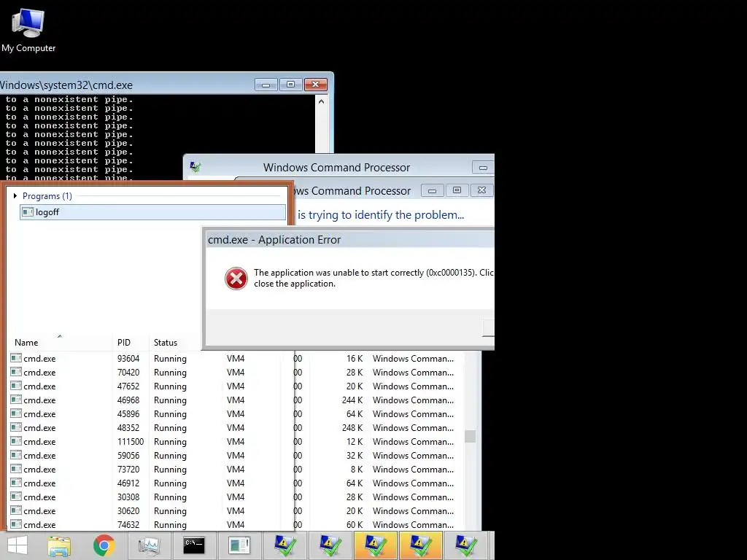
Task: Click the cmd.exe console scroll up arrow
Action: [322, 101]
